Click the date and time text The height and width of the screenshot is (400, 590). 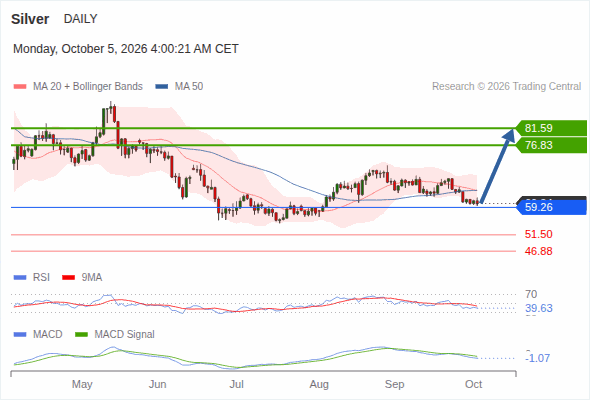[126, 49]
